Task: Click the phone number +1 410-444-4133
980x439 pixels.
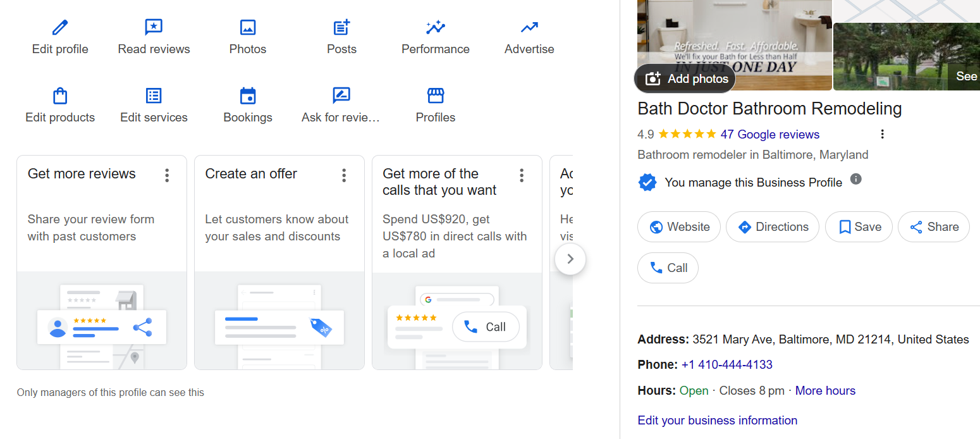Action: click(x=727, y=365)
